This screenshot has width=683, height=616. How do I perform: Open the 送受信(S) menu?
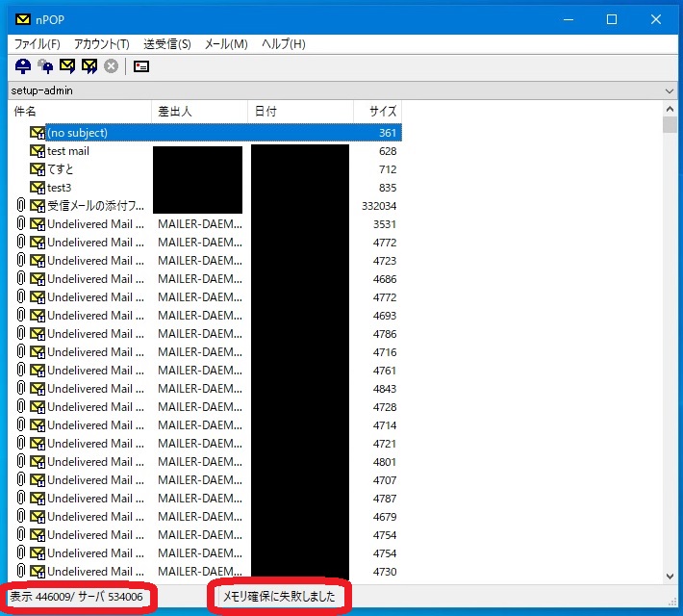(167, 44)
